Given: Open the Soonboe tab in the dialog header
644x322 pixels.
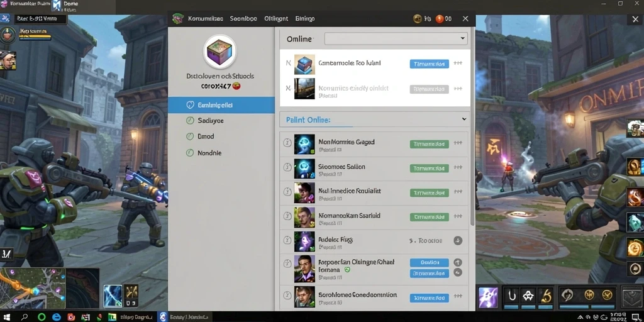Looking at the screenshot, I should click(x=243, y=18).
